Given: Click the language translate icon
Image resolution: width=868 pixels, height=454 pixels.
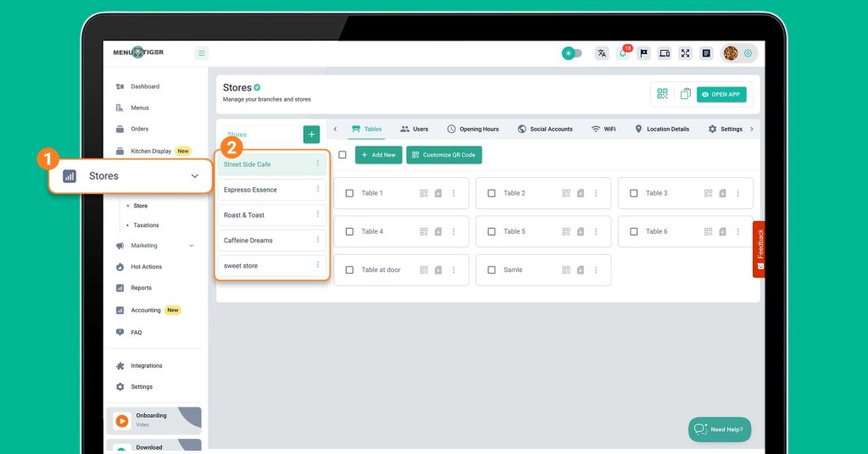Looking at the screenshot, I should [602, 53].
